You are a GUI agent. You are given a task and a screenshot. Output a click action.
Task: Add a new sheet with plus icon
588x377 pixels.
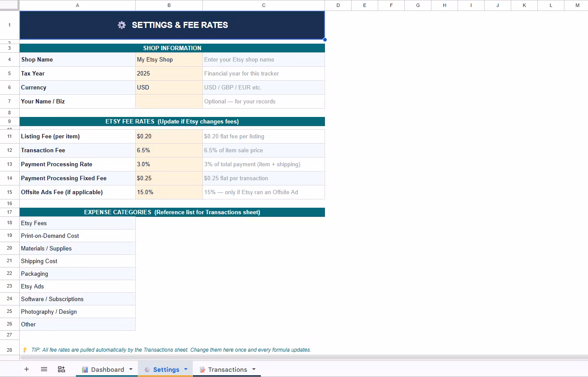[27, 369]
